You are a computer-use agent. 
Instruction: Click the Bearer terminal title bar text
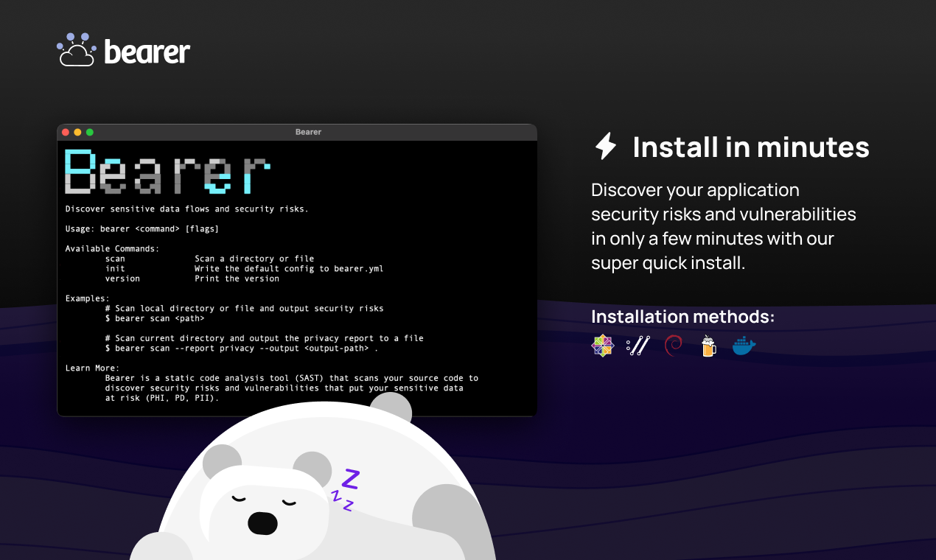[x=308, y=132]
